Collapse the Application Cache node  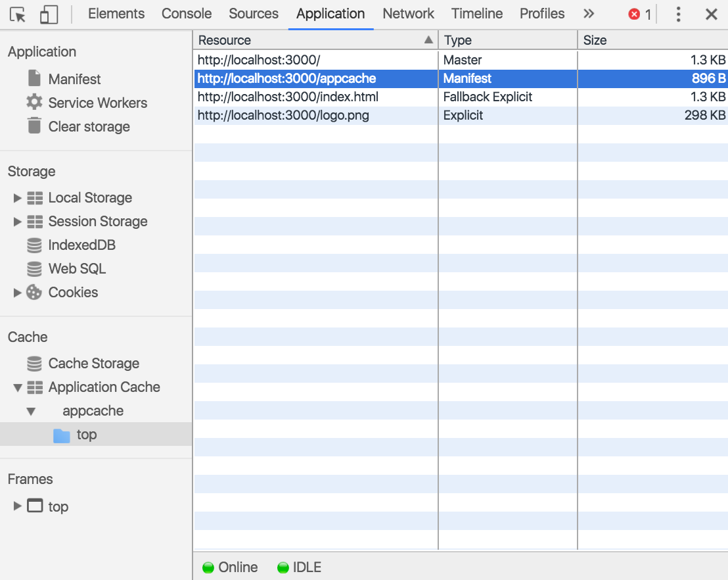click(18, 387)
